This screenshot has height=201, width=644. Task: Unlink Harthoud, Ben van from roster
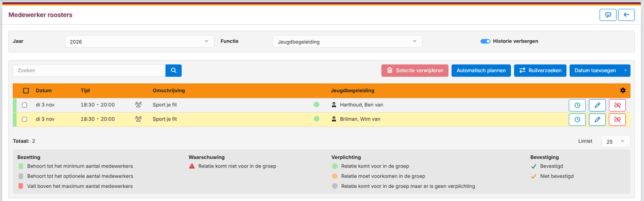coord(617,105)
